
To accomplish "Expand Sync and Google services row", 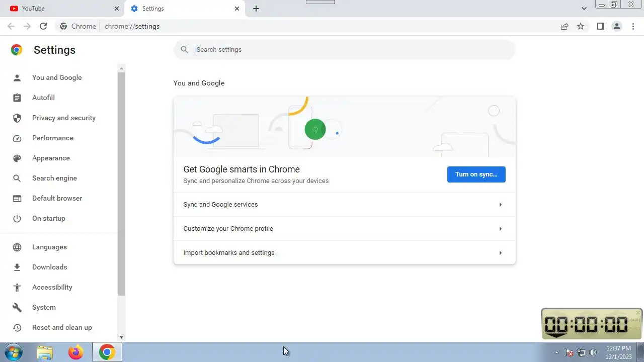I will [344, 205].
